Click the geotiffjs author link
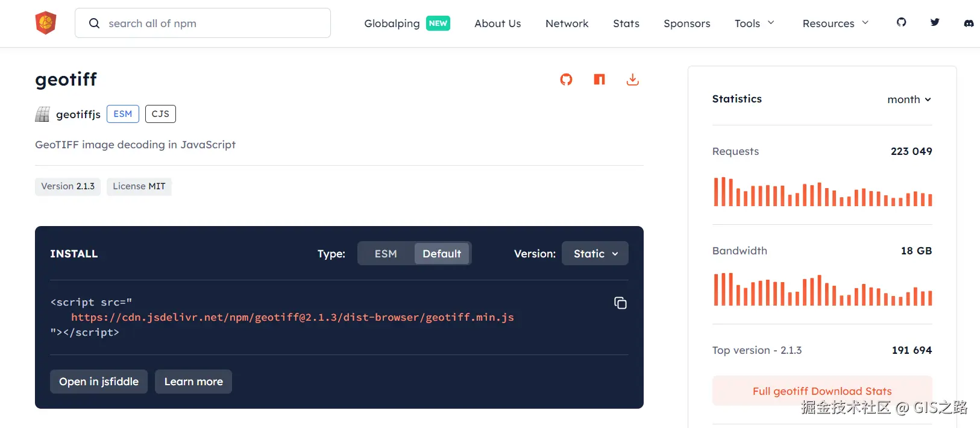Screen dimensions: 980x428 pyautogui.click(x=78, y=115)
